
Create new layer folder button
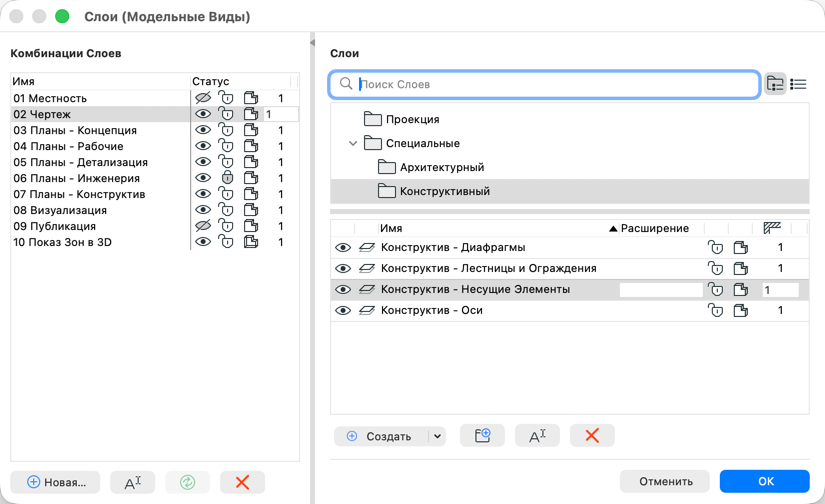click(482, 436)
